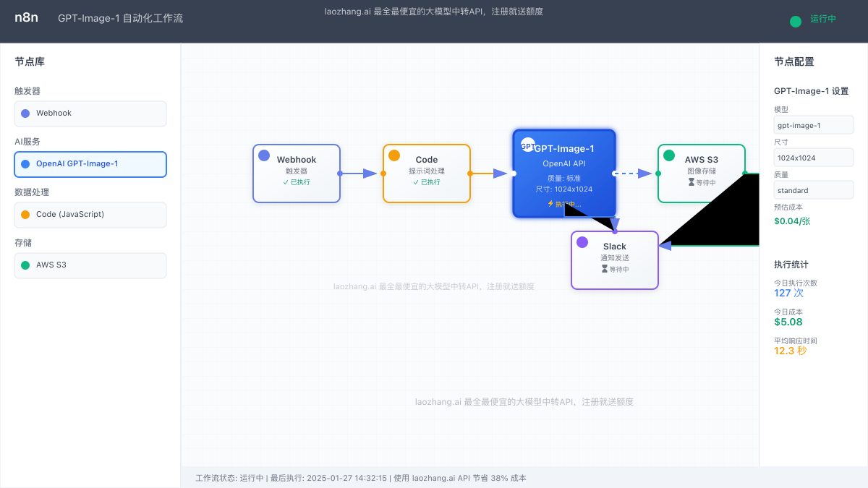The height and width of the screenshot is (488, 868).
Task: Click the 今日执行次数 label
Action: tap(796, 283)
